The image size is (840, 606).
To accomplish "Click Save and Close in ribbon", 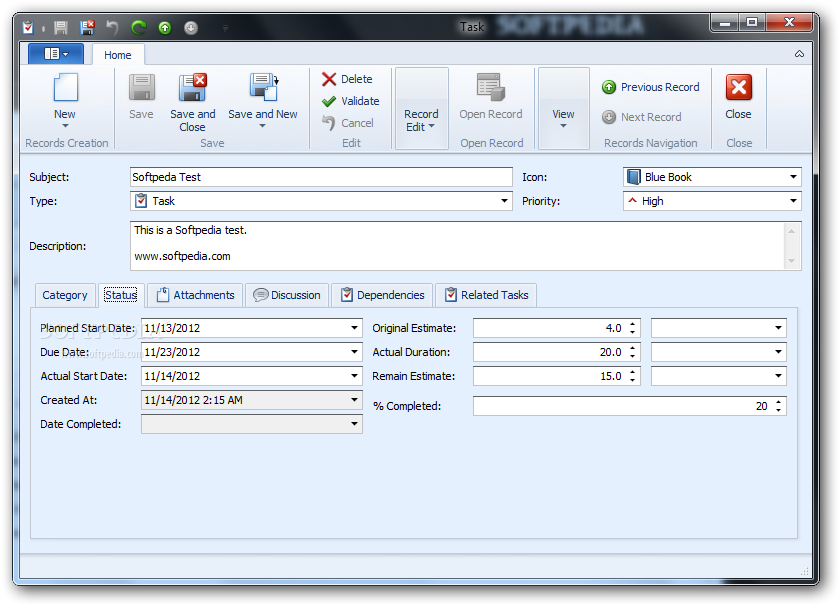I will pyautogui.click(x=193, y=103).
